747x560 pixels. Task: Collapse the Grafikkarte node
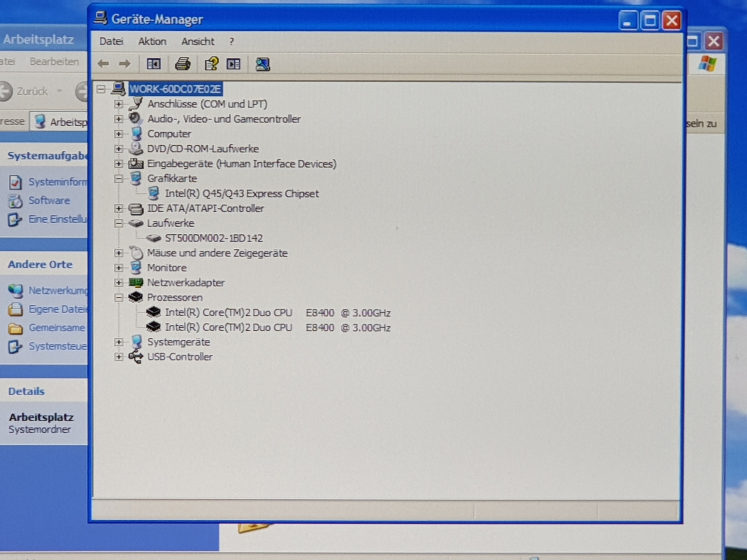pos(119,179)
